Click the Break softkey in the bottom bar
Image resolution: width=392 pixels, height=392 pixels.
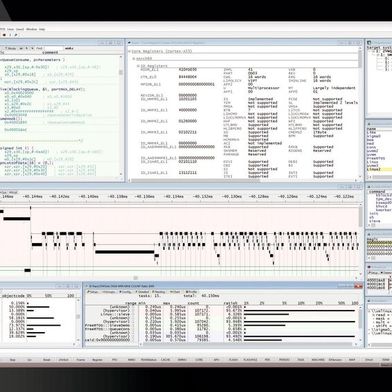tap(46, 360)
